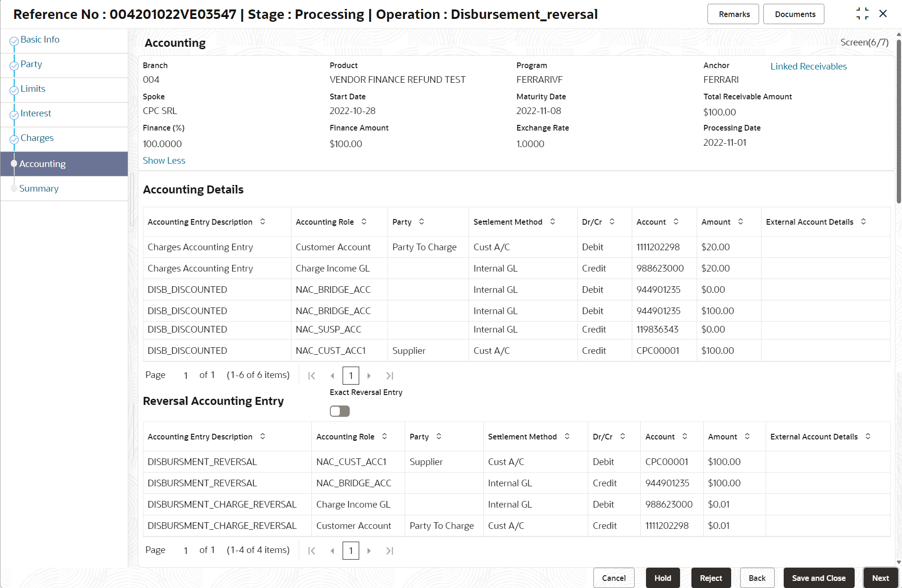This screenshot has width=902, height=588.
Task: Click the FERRARIVF program value
Action: [539, 79]
